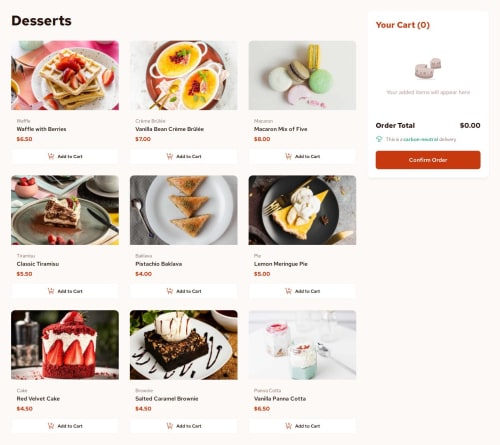The height and width of the screenshot is (445, 500).
Task: Click the Classic Tiramisu title text
Action: [38, 264]
